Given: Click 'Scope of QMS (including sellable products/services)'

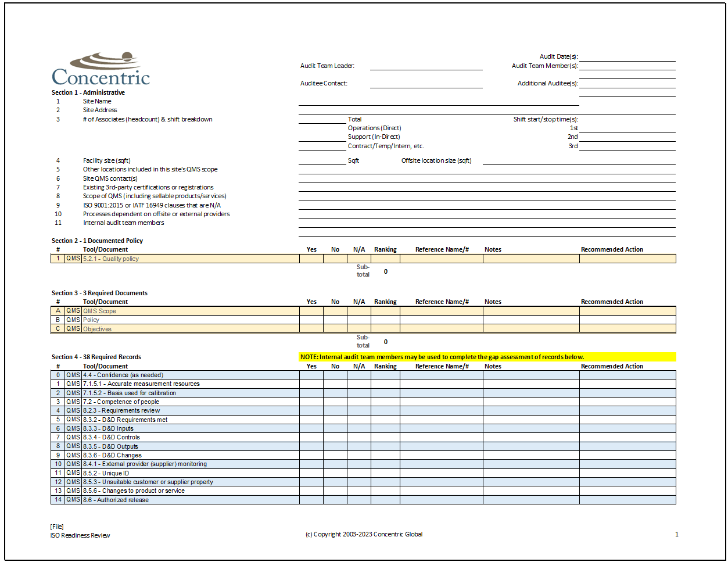Looking at the screenshot, I should pos(155,196).
